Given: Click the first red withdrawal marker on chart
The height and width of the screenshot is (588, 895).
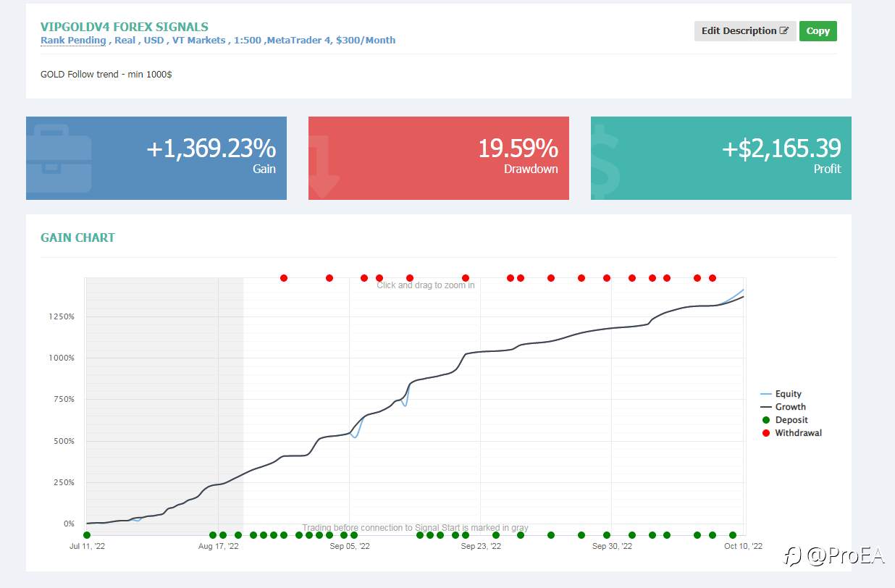Looking at the screenshot, I should [x=284, y=278].
